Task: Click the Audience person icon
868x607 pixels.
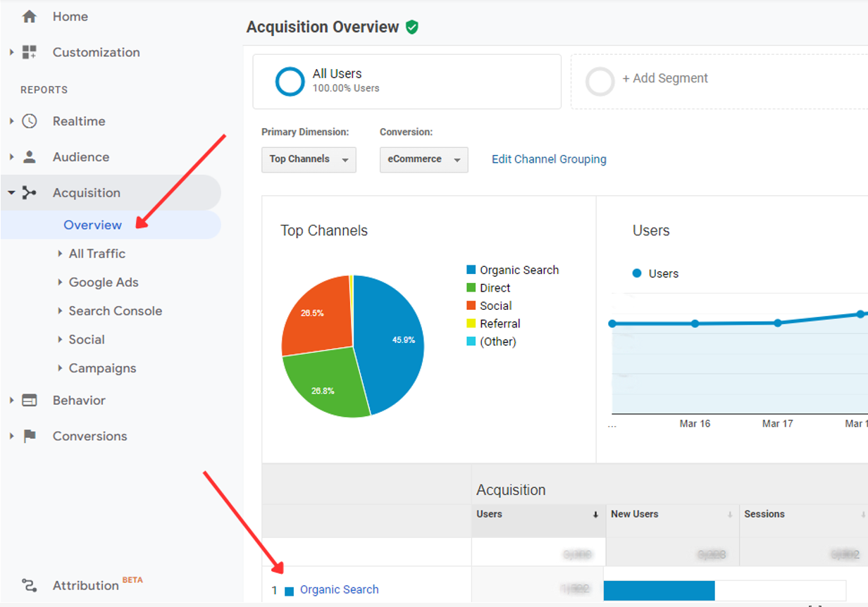Action: pos(29,157)
